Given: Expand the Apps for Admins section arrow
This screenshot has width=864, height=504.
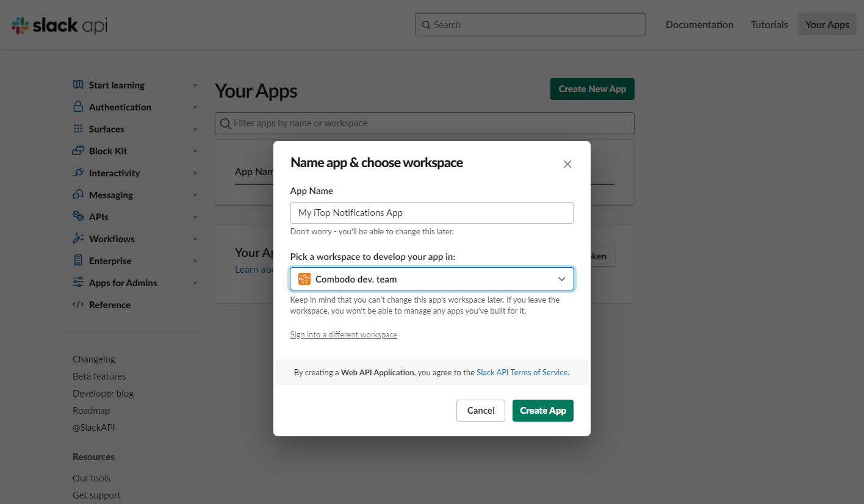Looking at the screenshot, I should [x=195, y=283].
